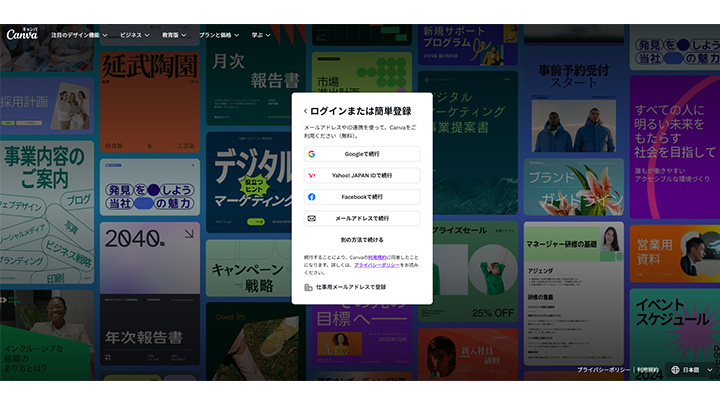720x405 pixels.
Task: Select the デジタルマーケティング template thumbnail
Action: click(x=249, y=182)
